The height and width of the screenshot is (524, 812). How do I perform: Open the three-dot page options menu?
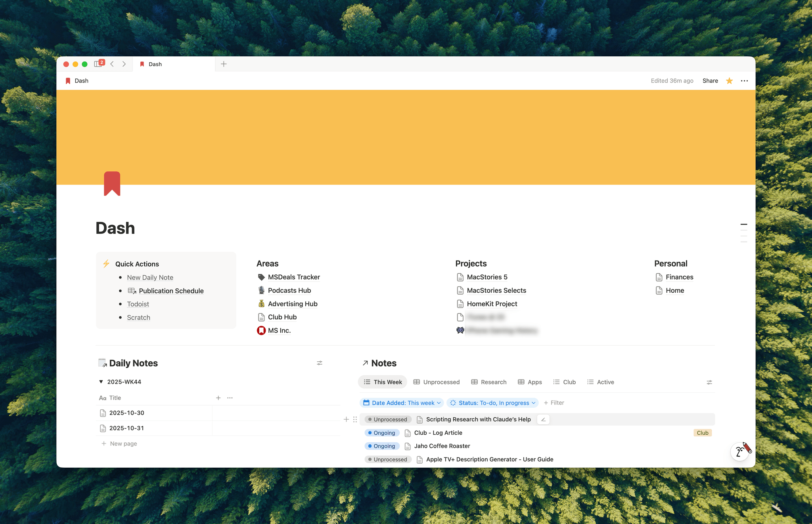pos(744,81)
